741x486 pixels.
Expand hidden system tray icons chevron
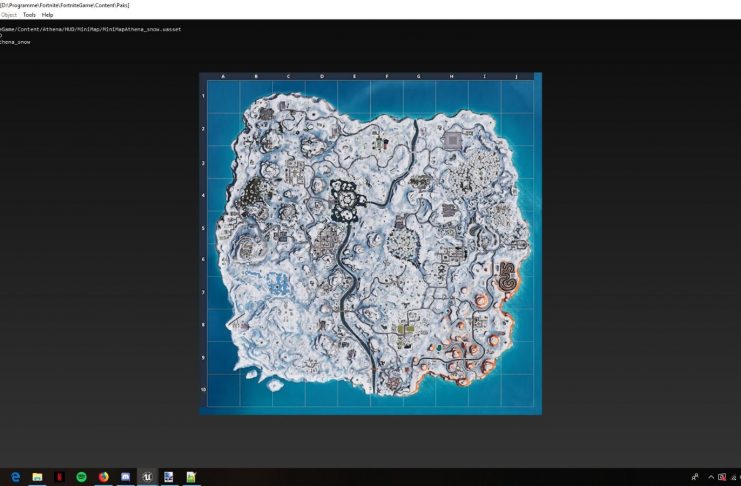click(x=711, y=477)
